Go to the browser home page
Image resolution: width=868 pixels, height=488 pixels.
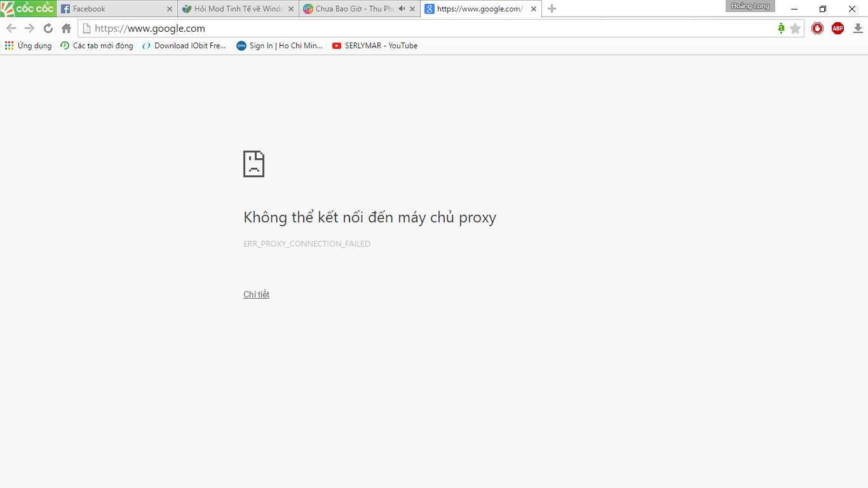coord(66,29)
